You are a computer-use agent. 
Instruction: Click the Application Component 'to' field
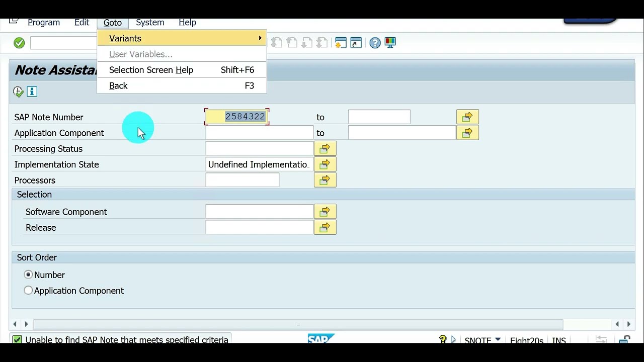402,133
